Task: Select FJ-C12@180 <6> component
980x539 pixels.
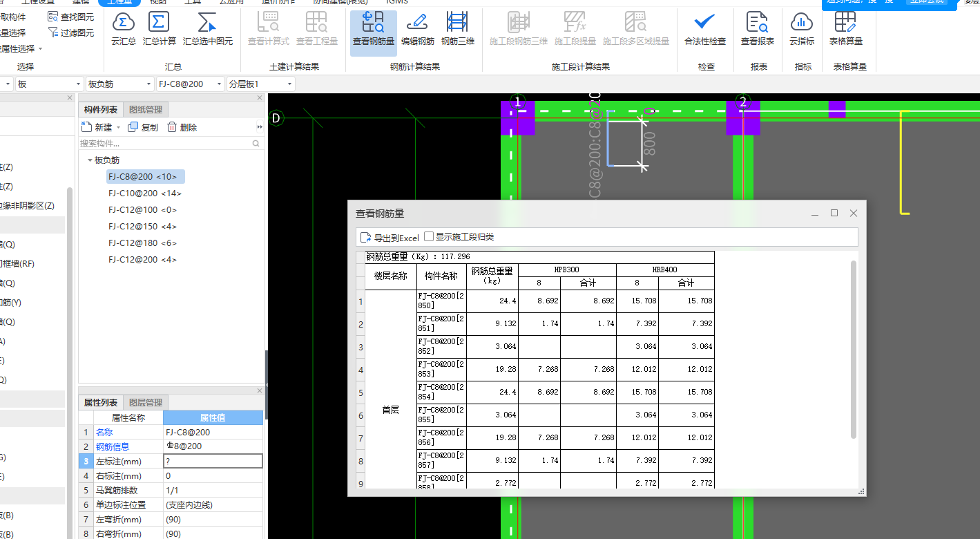Action: point(142,243)
